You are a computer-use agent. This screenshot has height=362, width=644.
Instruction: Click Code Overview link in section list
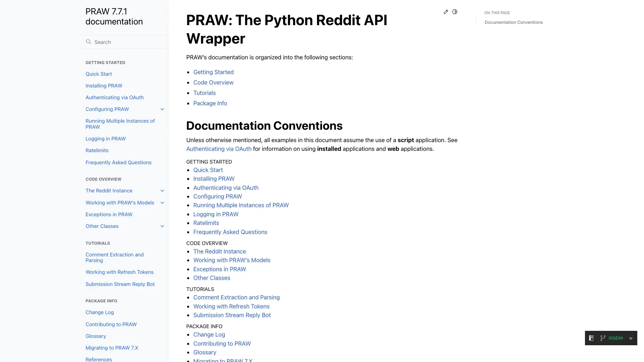213,82
